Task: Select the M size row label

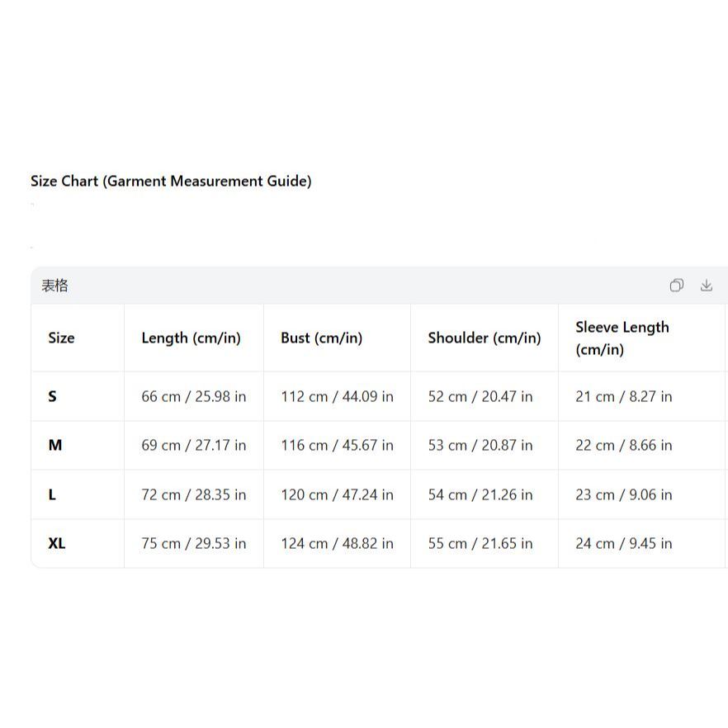Action: point(55,445)
